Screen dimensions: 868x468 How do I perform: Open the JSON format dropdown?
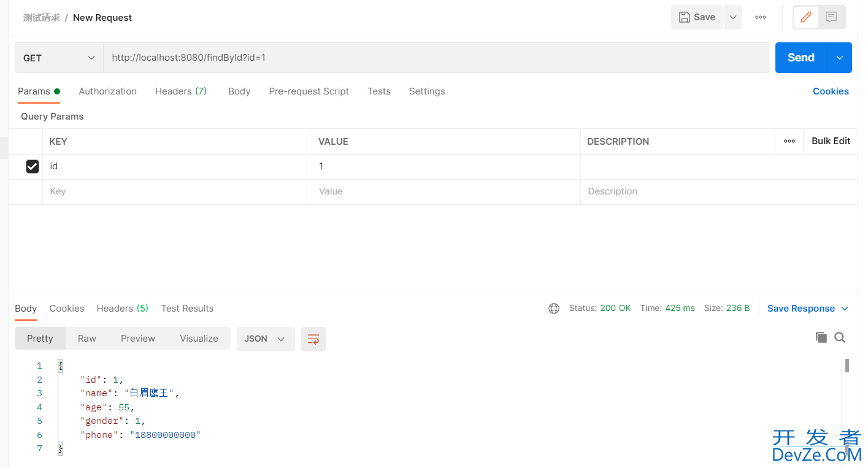click(x=266, y=339)
